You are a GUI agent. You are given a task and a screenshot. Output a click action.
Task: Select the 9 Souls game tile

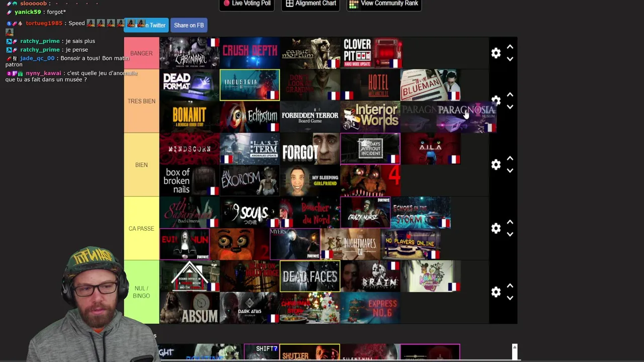tap(250, 213)
